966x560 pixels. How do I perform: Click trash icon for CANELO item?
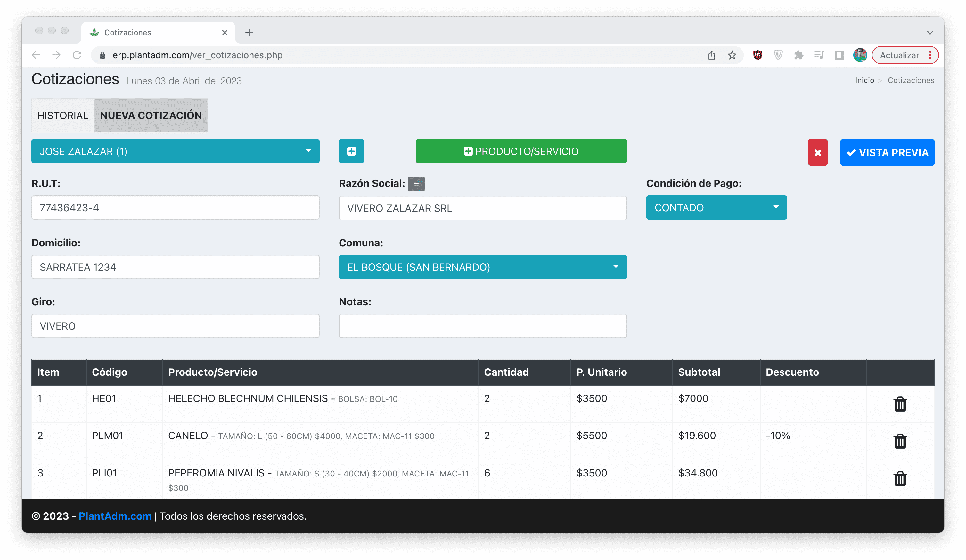900,441
